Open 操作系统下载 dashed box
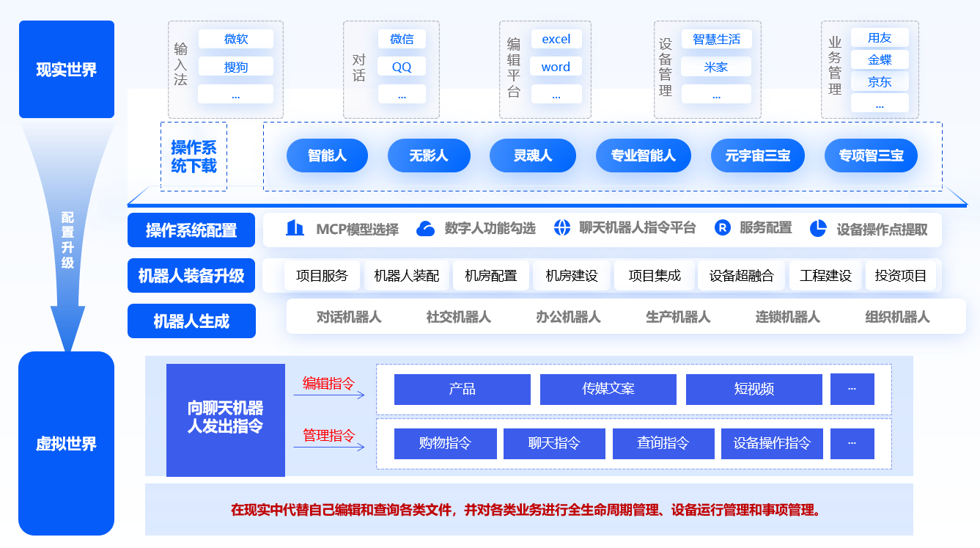 [194, 156]
